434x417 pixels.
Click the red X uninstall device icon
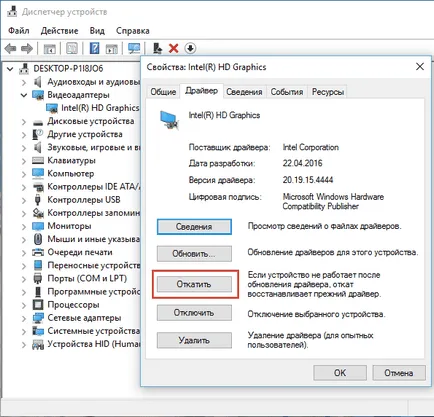173,48
